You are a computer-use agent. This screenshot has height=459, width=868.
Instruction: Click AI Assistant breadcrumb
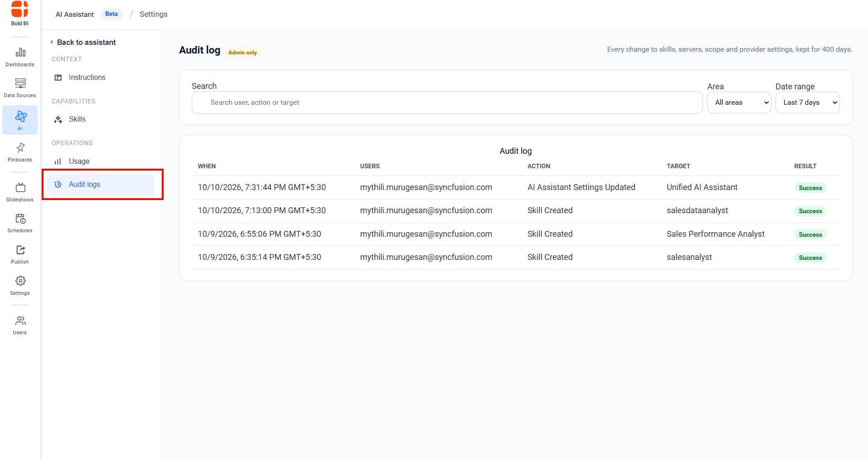tap(75, 15)
